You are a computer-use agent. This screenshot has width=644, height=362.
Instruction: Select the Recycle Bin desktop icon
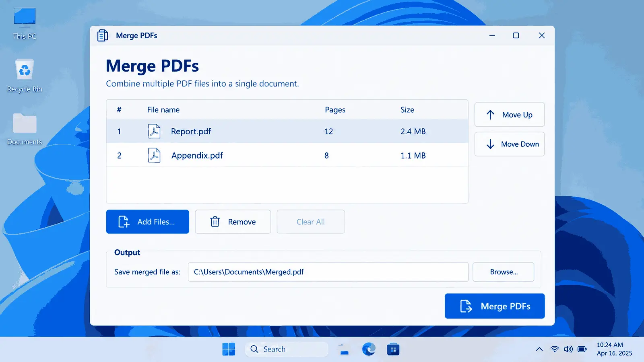25,76
